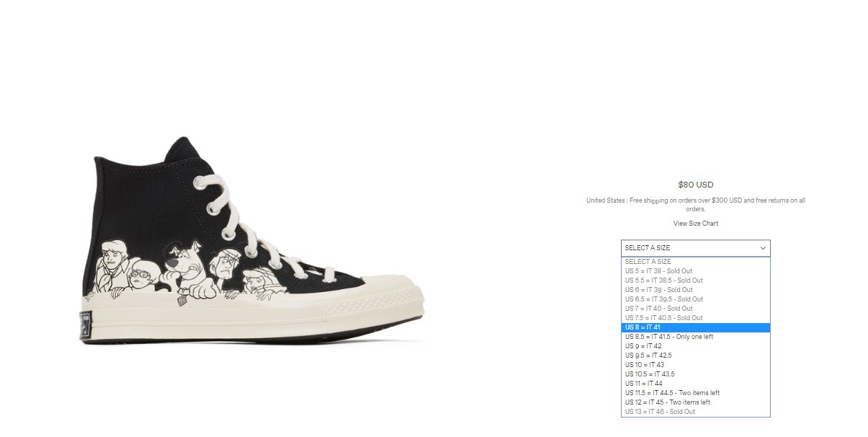Choose US 11 = IT 44 size

[x=696, y=384]
